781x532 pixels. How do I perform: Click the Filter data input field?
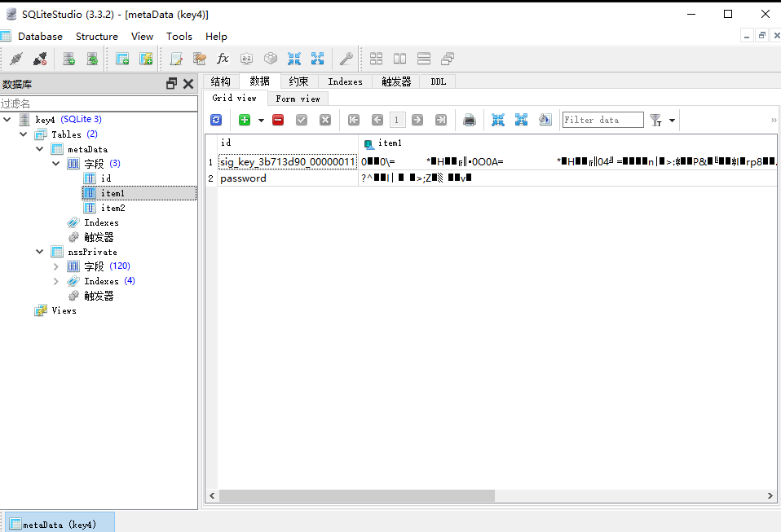click(x=602, y=120)
